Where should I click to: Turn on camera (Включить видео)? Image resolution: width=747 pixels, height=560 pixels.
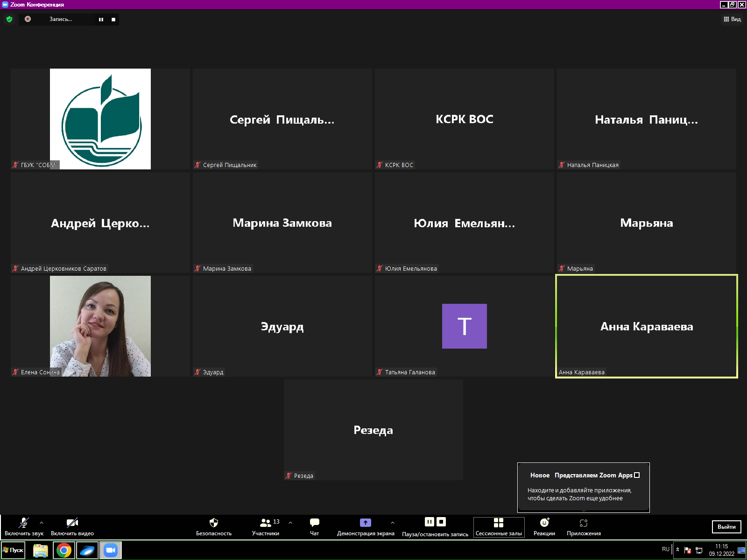click(x=72, y=523)
